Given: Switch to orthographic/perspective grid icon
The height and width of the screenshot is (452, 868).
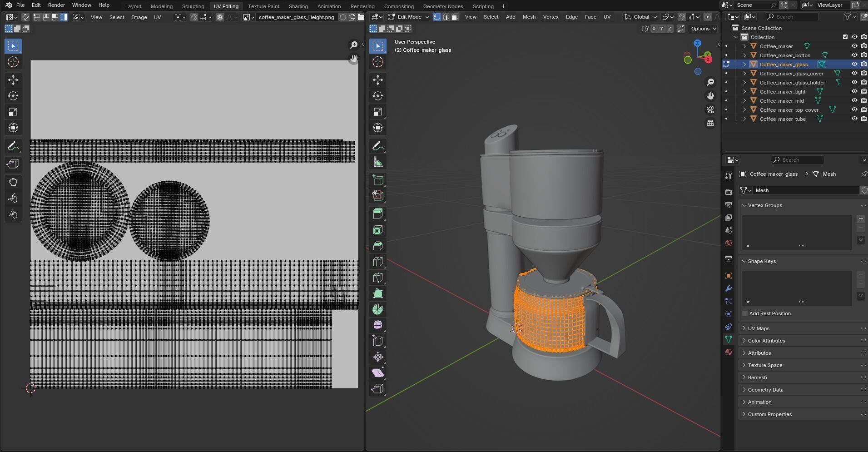Looking at the screenshot, I should click(x=710, y=123).
